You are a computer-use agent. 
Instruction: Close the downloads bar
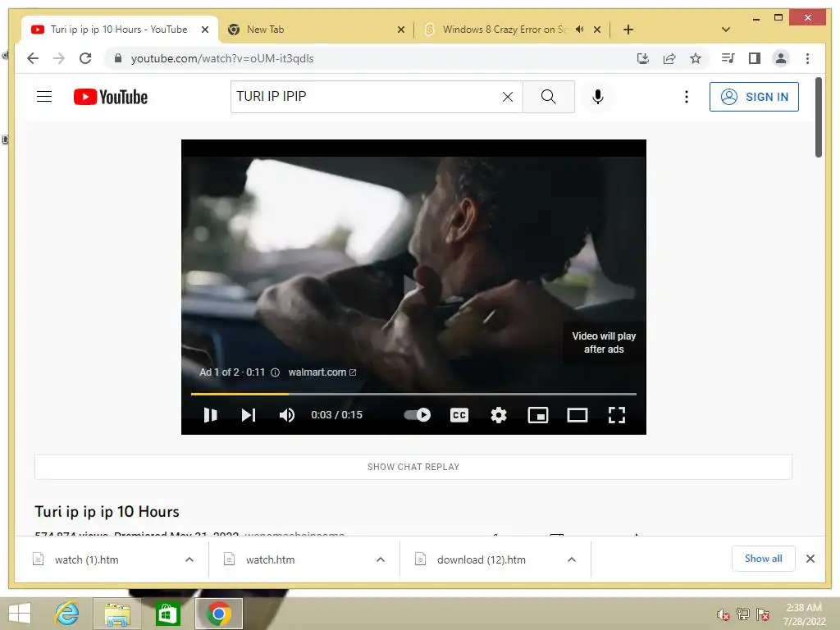(810, 559)
